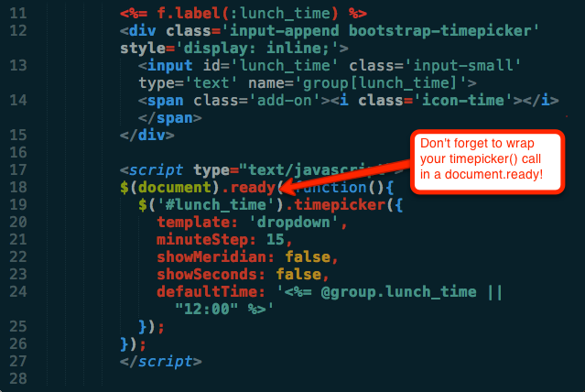Click the red annotation callout box
Viewport: 585px width, 392px height.
487,161
